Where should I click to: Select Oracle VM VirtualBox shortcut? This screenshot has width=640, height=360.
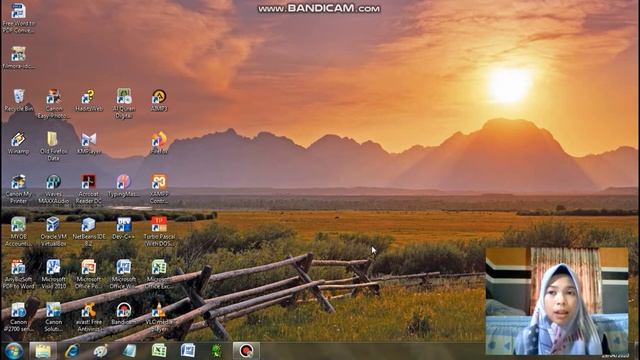(x=53, y=231)
